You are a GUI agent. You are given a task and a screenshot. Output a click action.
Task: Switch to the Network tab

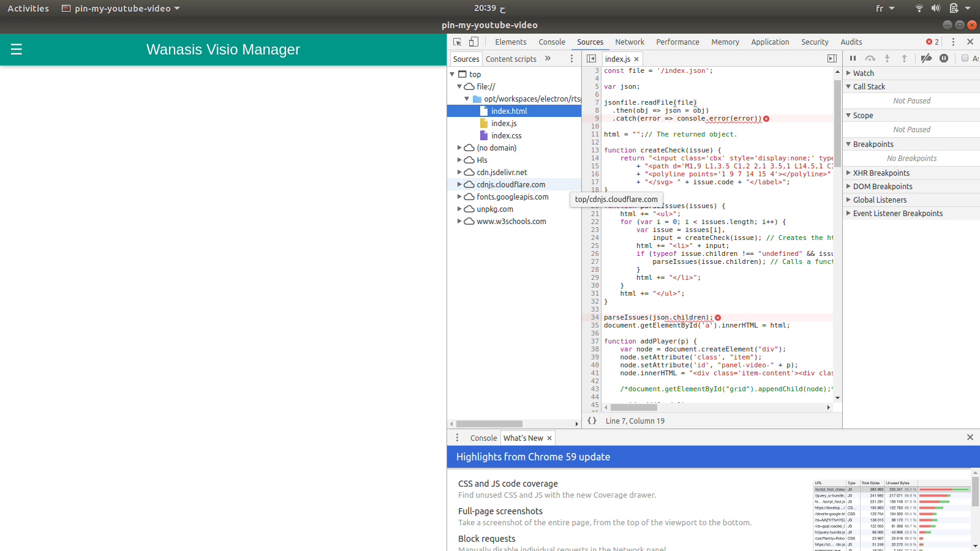630,42
